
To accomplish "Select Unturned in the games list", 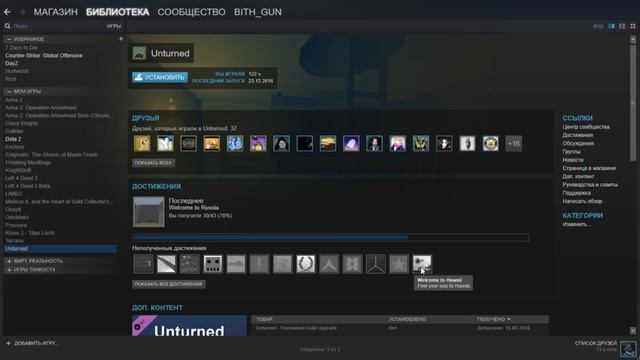I will pyautogui.click(x=60, y=249).
